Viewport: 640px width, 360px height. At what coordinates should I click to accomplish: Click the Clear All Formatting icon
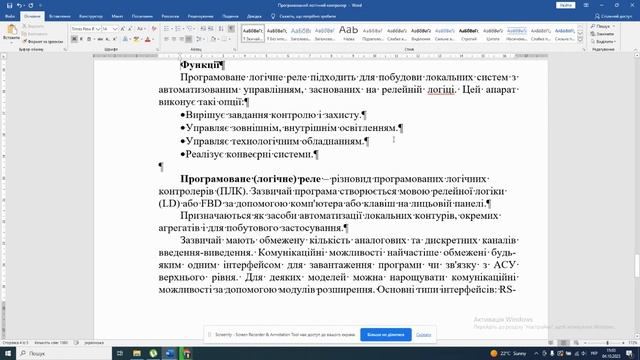pos(154,29)
